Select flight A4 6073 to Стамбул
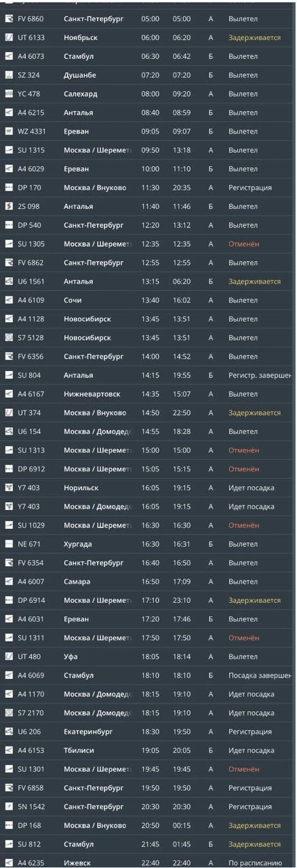The height and width of the screenshot is (868, 297). coord(148,57)
